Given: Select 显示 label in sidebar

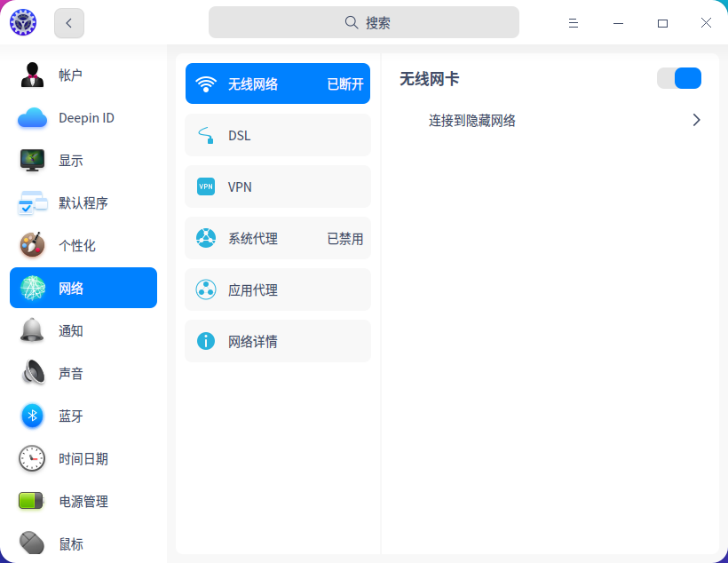Looking at the screenshot, I should 70,161.
